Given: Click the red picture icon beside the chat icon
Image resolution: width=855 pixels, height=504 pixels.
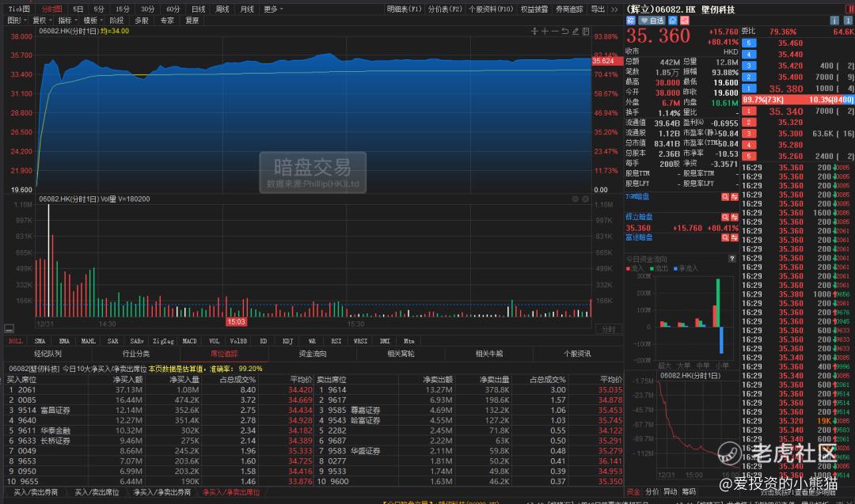Looking at the screenshot, I should [x=684, y=21].
